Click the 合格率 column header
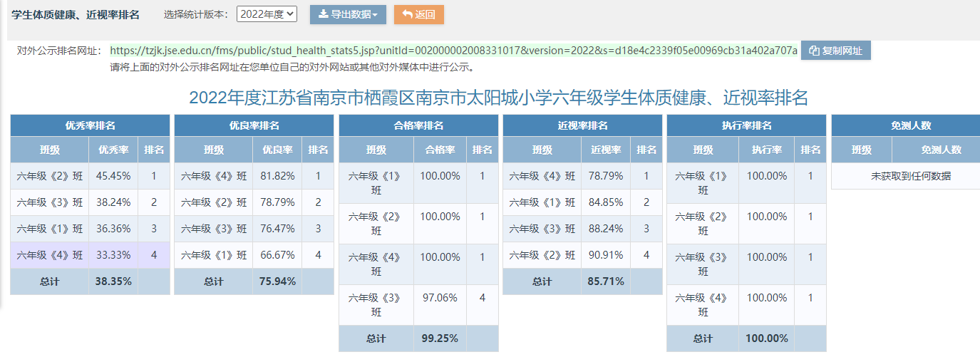The height and width of the screenshot is (357, 980). (440, 150)
